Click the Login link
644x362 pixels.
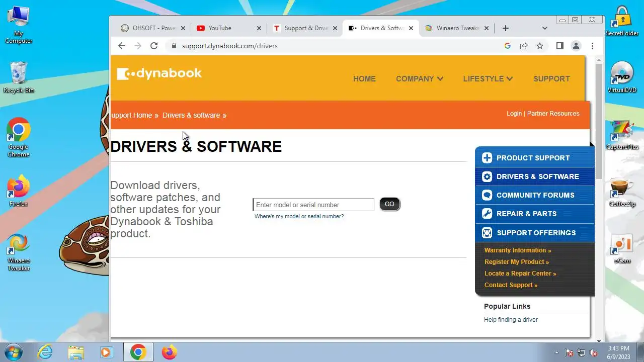(514, 114)
